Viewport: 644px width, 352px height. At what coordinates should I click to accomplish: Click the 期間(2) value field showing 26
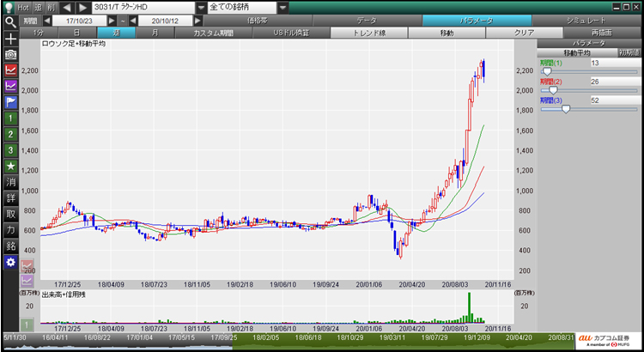pyautogui.click(x=615, y=82)
